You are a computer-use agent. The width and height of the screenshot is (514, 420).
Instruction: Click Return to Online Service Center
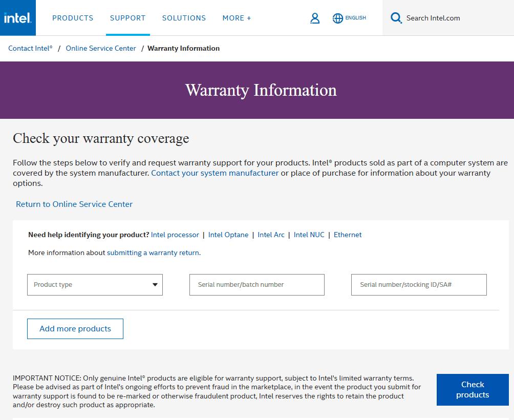(74, 204)
